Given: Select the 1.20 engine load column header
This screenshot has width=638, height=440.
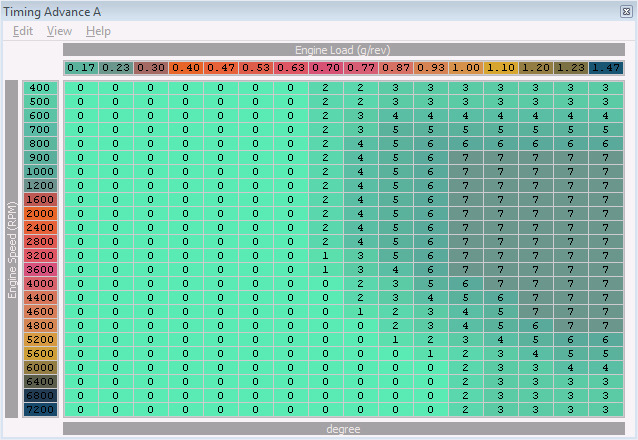Looking at the screenshot, I should click(535, 68).
